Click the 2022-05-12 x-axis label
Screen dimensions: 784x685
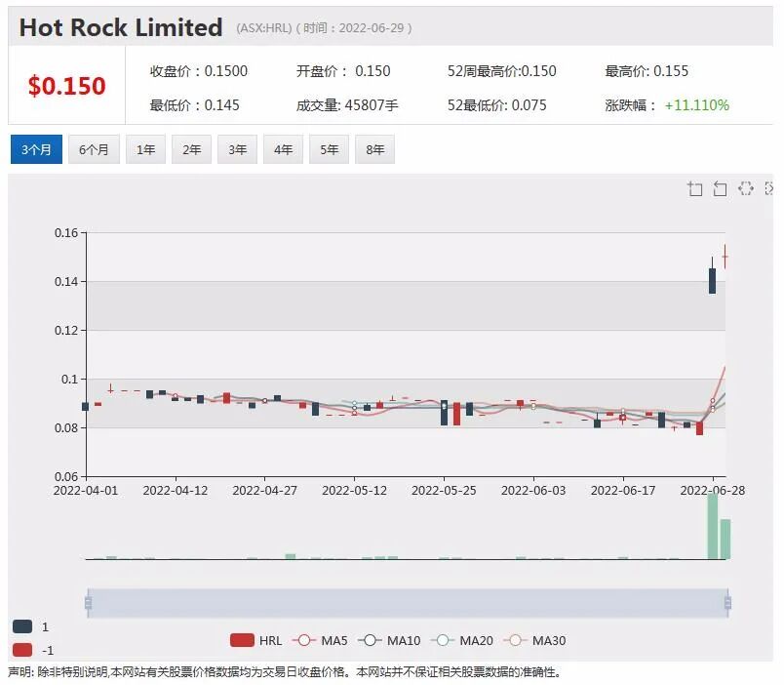coord(355,491)
